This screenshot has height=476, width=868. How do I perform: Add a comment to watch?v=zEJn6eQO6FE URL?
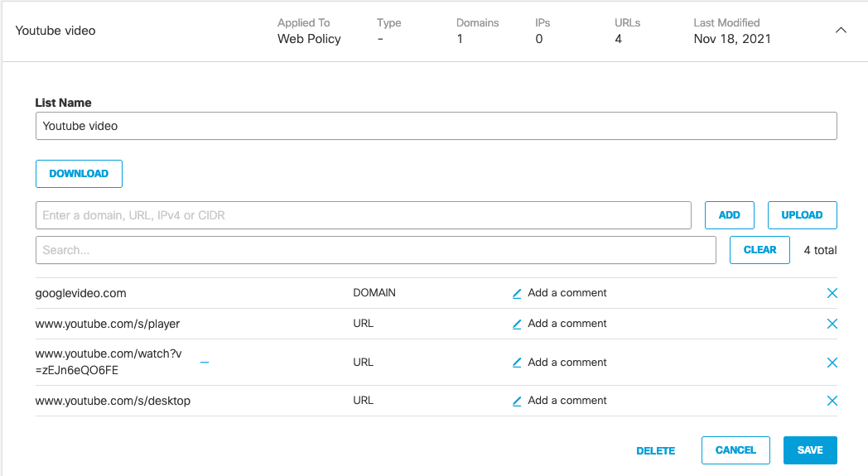click(x=567, y=362)
